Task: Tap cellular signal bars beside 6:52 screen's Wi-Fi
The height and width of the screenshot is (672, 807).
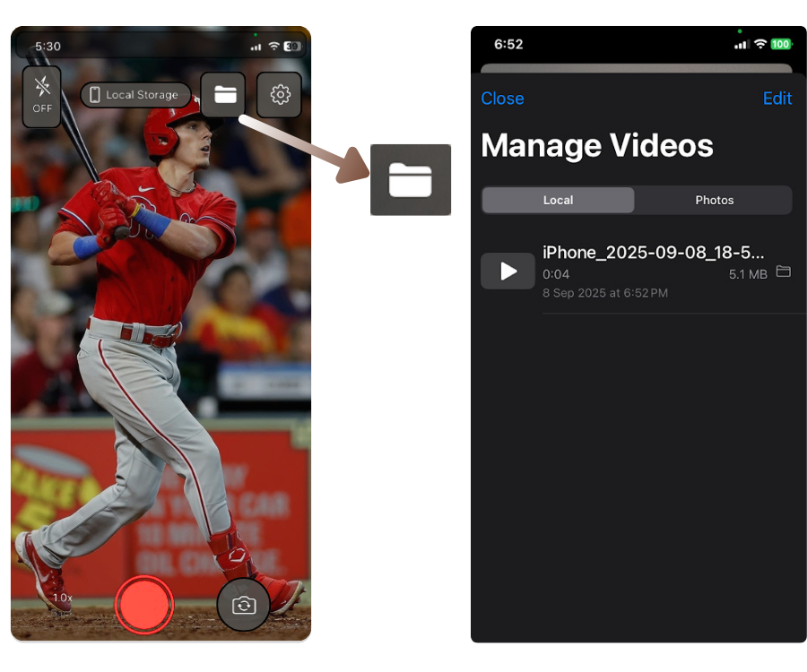Action: click(x=741, y=44)
